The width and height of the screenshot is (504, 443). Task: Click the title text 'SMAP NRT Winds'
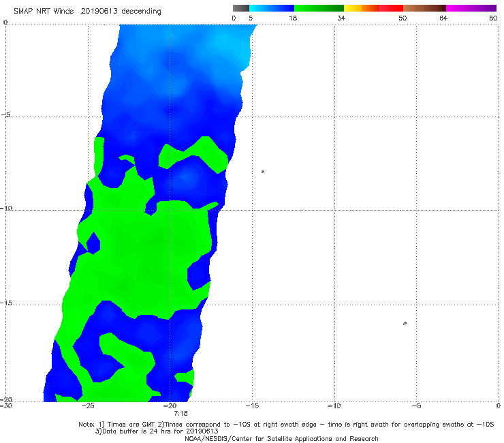(x=44, y=11)
